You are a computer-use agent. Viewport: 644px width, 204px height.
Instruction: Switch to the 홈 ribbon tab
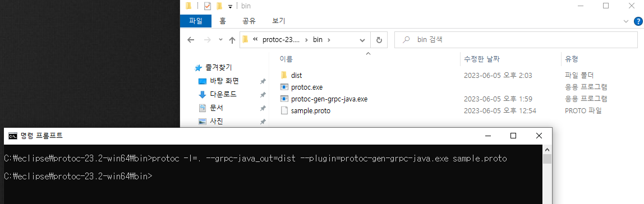click(x=223, y=21)
